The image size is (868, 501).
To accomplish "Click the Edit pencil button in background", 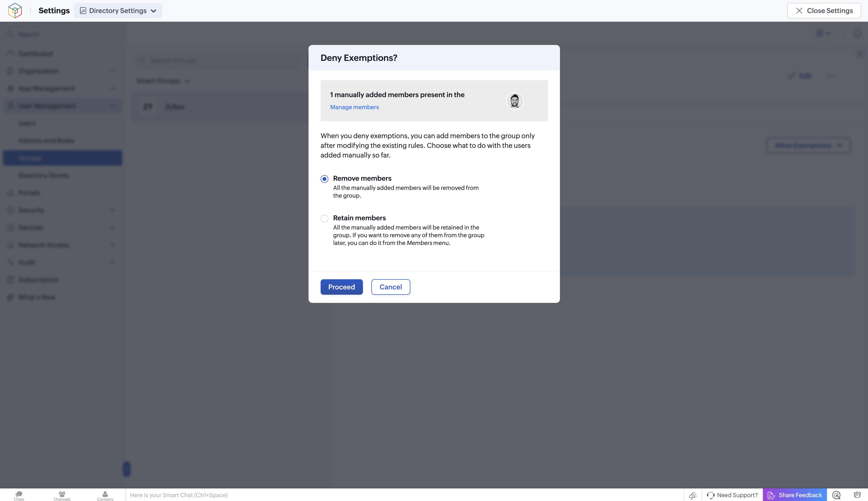I will pos(800,76).
